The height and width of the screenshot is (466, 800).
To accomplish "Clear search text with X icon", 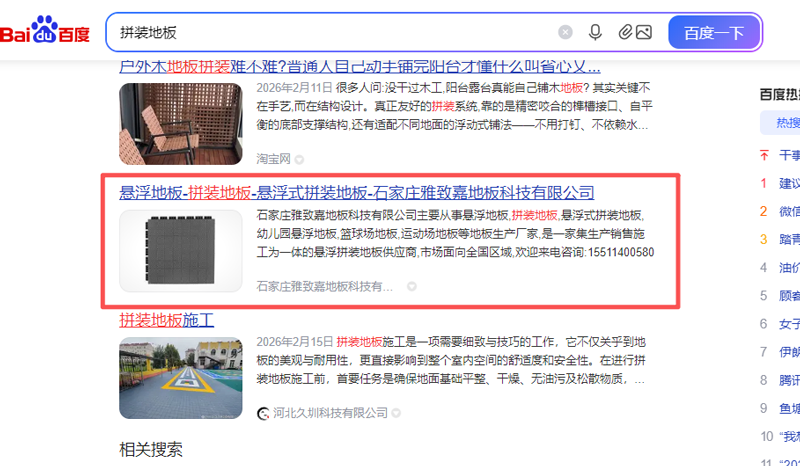I will (x=565, y=33).
